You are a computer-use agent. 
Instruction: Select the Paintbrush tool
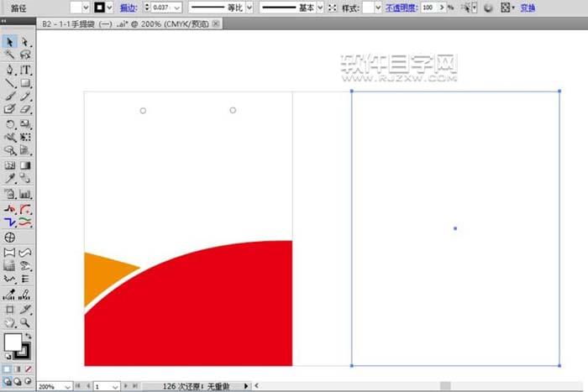pos(9,96)
